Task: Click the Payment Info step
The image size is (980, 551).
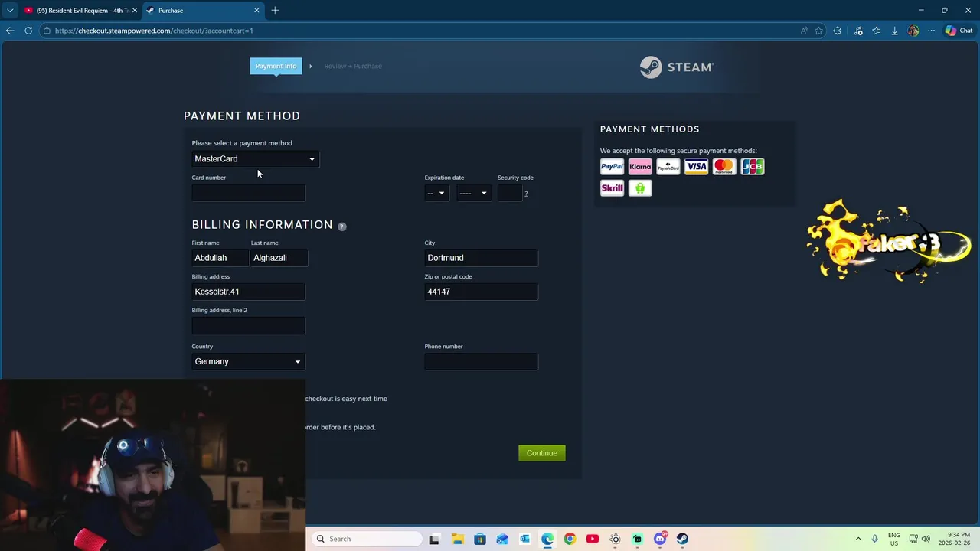Action: (x=276, y=66)
